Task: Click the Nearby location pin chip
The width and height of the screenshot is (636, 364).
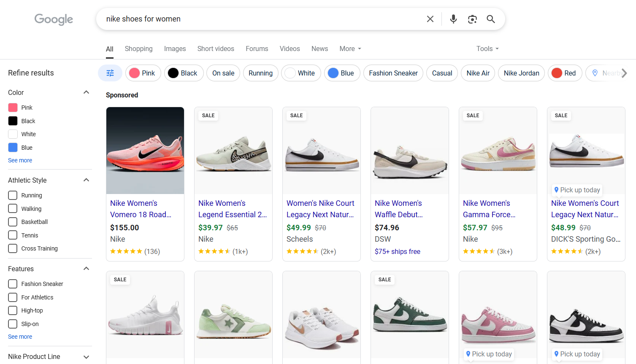Action: point(604,73)
